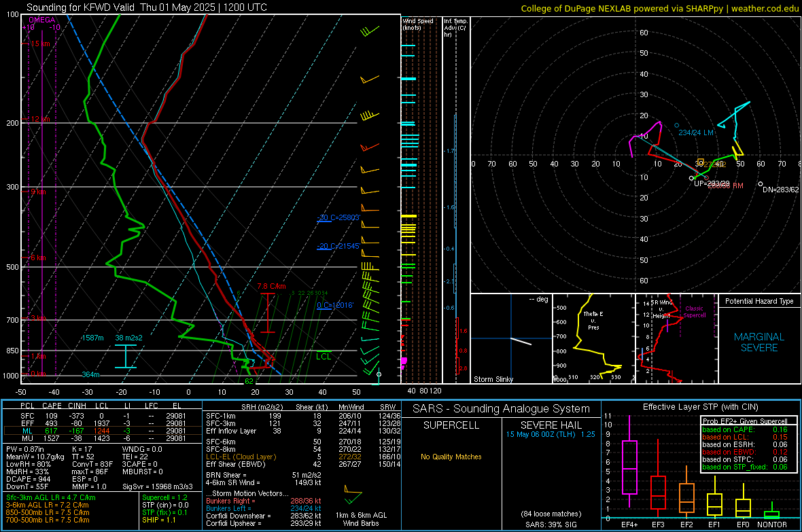
Task: Click the 'Classic Supercell' label in SR Wind panel
Action: pos(694,312)
